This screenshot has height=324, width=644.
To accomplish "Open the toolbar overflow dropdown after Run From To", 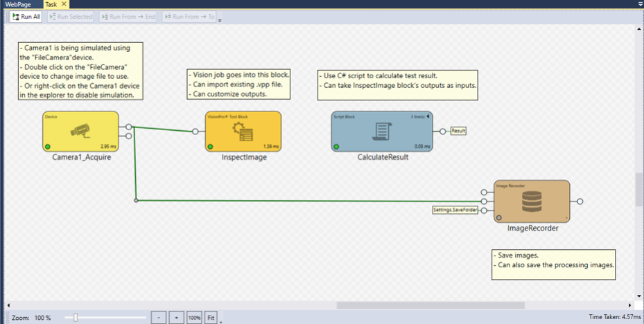I will point(220,20).
